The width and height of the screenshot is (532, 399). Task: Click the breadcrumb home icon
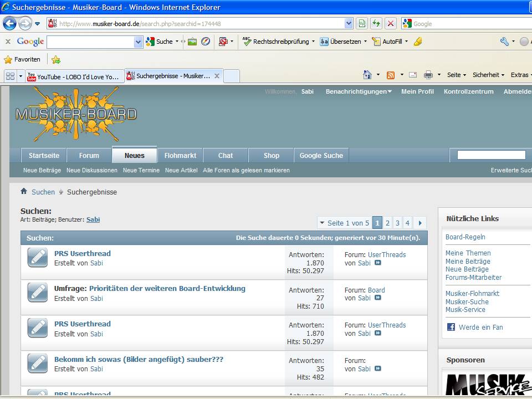click(24, 191)
